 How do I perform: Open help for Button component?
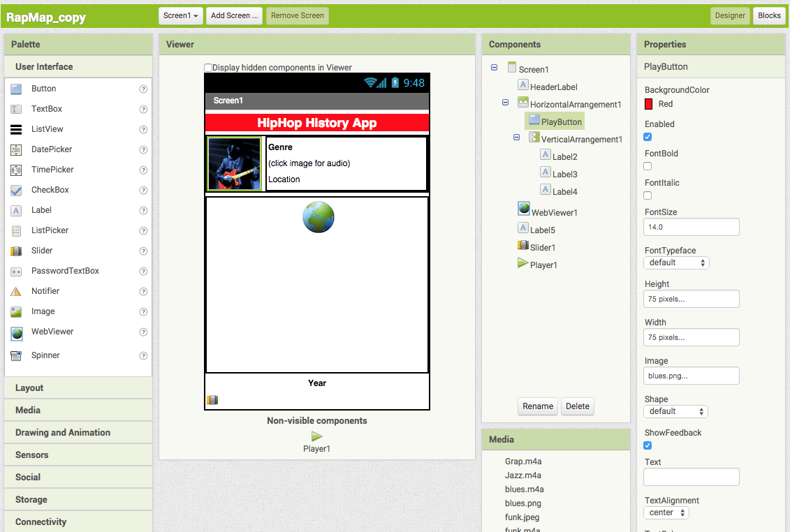coord(143,89)
